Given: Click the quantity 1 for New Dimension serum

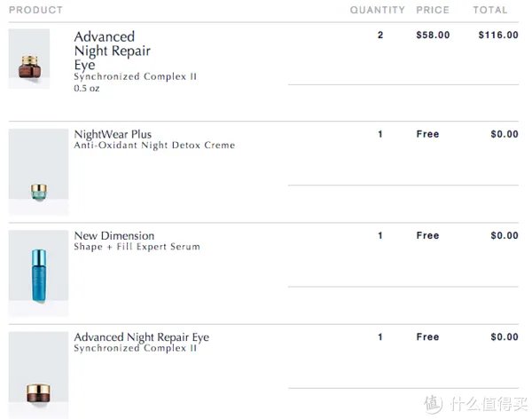Looking at the screenshot, I should [x=380, y=235].
